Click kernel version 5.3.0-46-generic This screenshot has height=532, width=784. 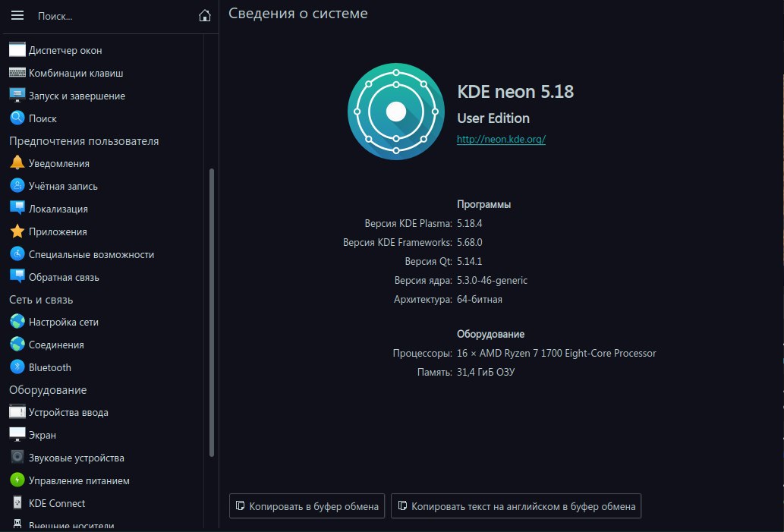[492, 281]
